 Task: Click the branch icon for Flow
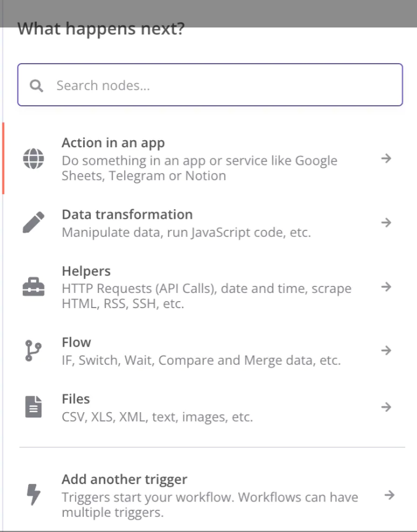point(33,351)
